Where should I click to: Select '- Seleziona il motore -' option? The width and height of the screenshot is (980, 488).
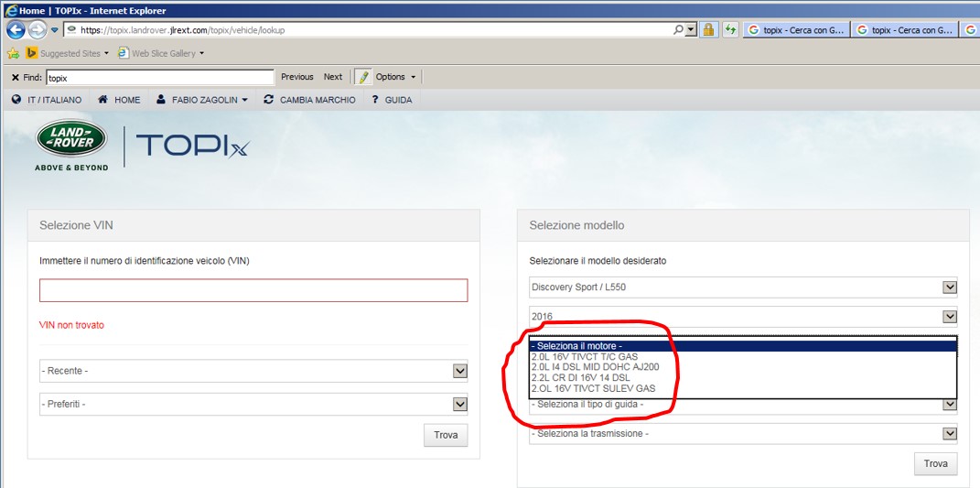(x=743, y=346)
